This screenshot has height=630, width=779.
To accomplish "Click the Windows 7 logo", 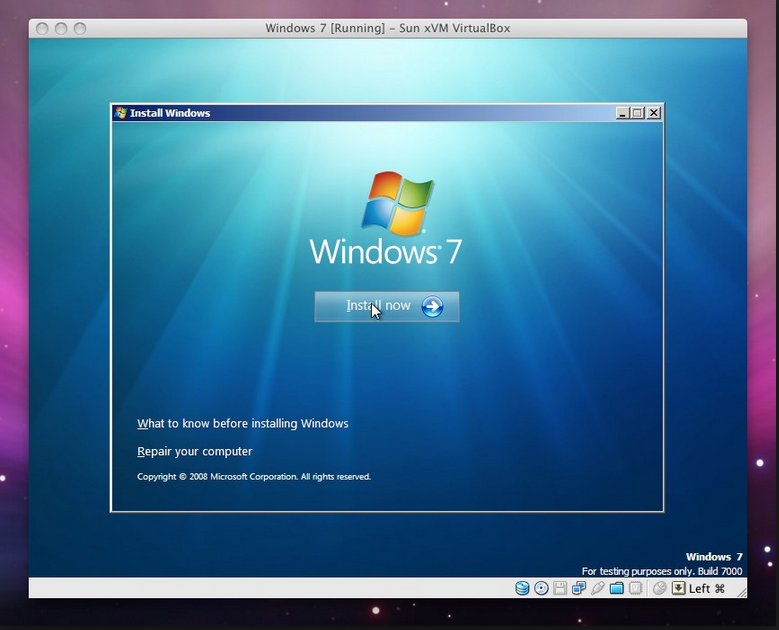I will tap(386, 218).
